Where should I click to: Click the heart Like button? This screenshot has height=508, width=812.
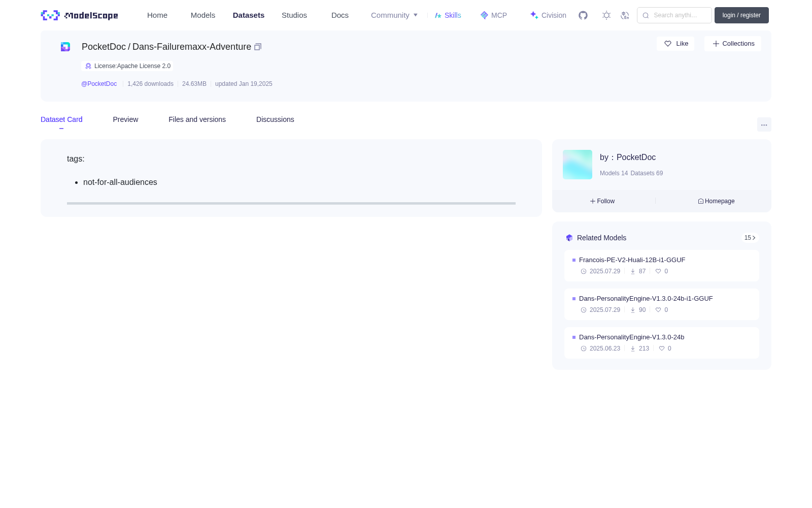coord(675,44)
